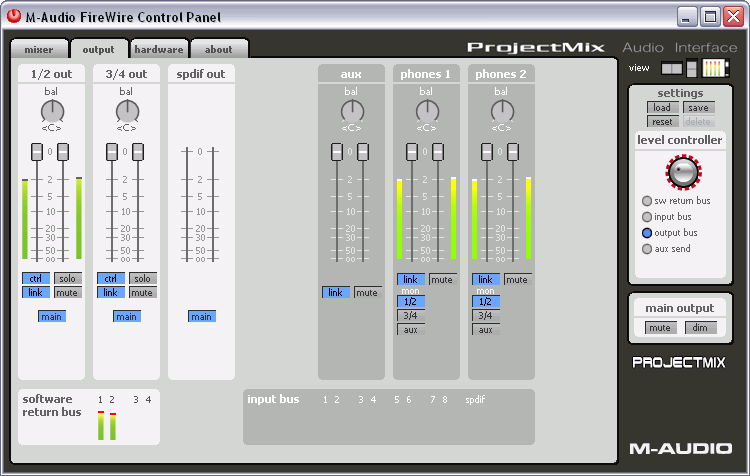
Task: Reset the settings
Action: (x=662, y=122)
